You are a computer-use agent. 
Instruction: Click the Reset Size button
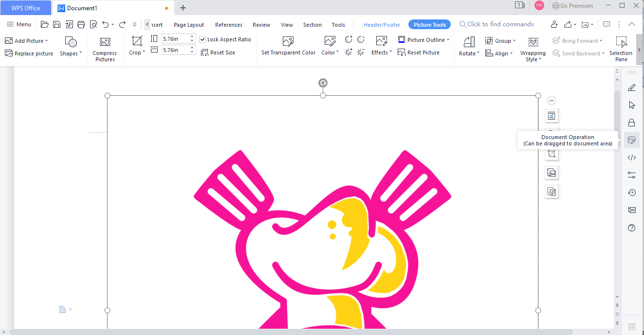tap(218, 53)
